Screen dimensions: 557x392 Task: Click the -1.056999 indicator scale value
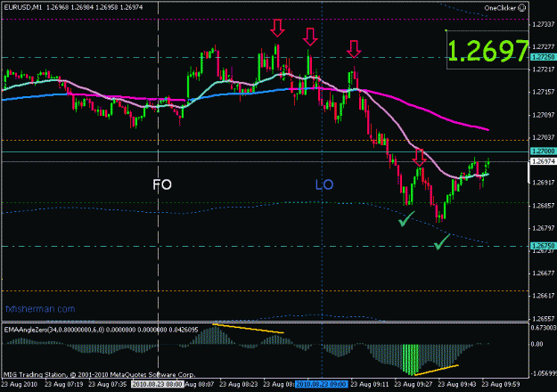point(544,373)
